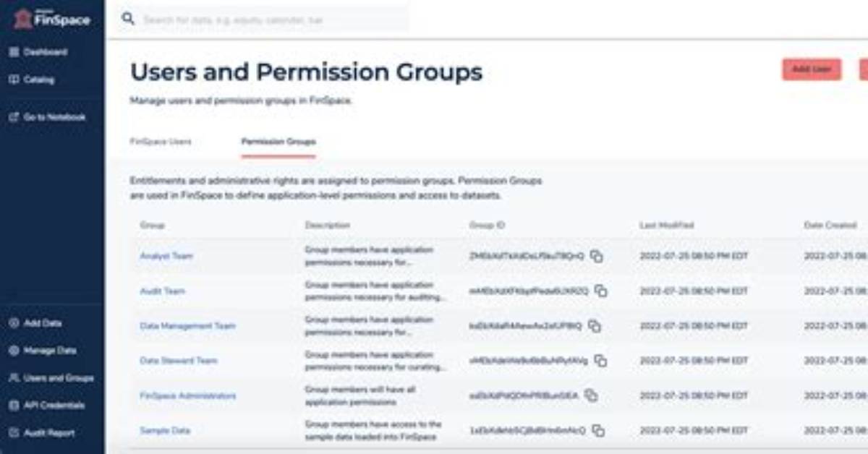This screenshot has height=454, width=868.
Task: Copy the Analyst Team group ID
Action: (x=597, y=256)
